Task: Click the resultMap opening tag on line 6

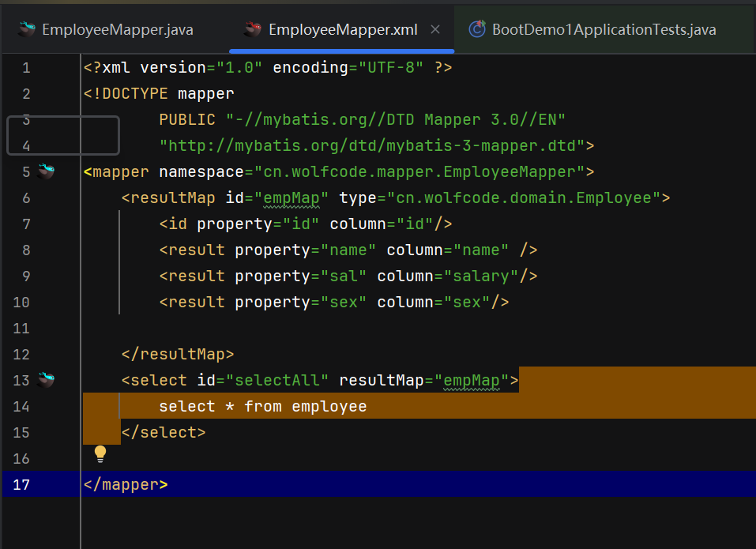Action: click(168, 197)
